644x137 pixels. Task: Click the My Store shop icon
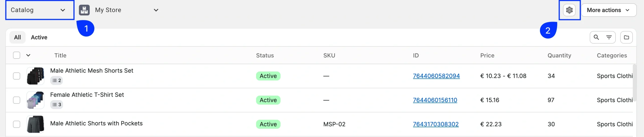click(x=84, y=10)
